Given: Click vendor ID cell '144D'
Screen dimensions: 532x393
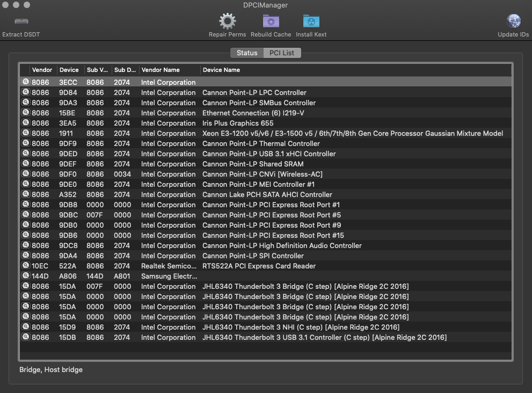Looking at the screenshot, I should (x=40, y=276).
